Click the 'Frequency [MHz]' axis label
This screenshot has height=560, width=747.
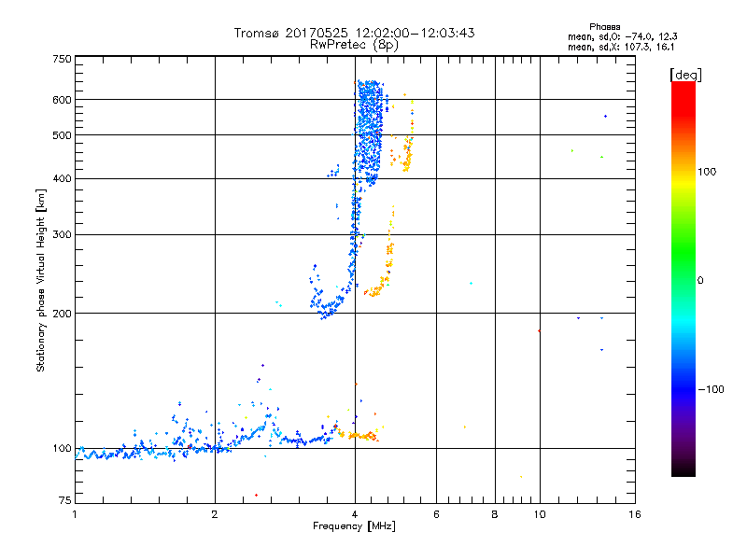click(354, 526)
